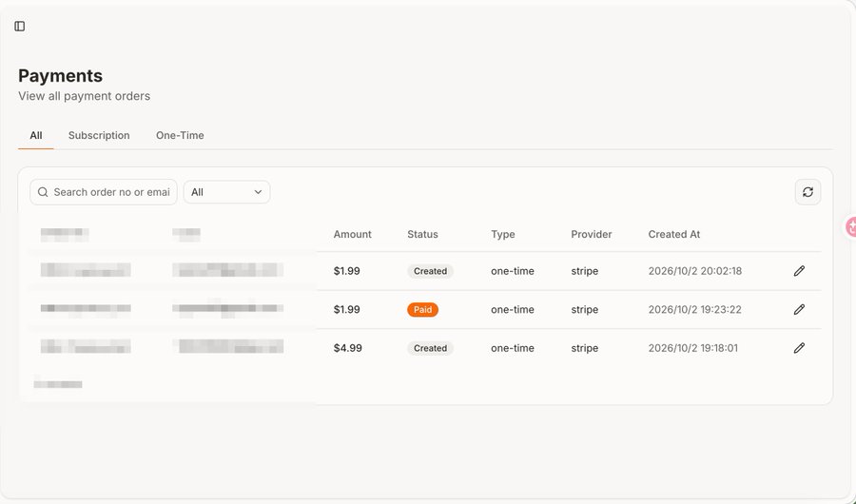Switch to the One-Time tab
856x504 pixels.
click(180, 135)
